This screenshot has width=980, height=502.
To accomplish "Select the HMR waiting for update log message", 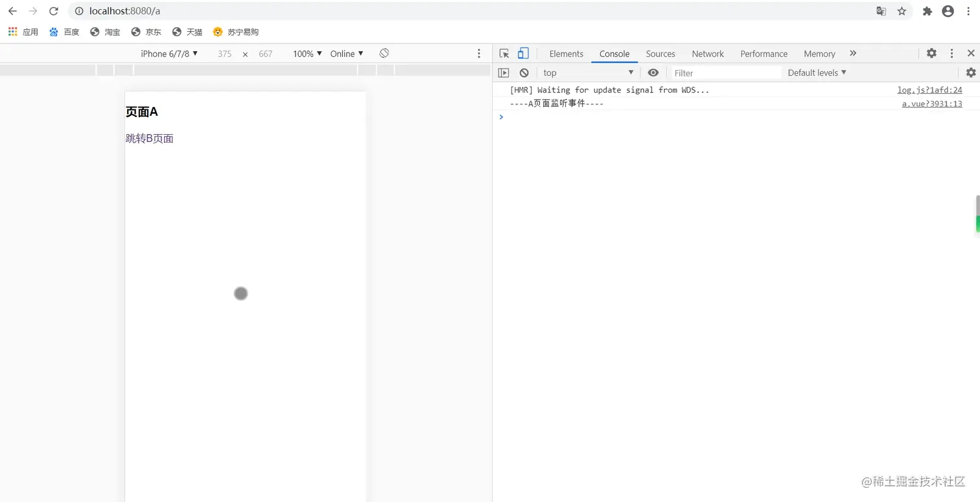I will [609, 90].
